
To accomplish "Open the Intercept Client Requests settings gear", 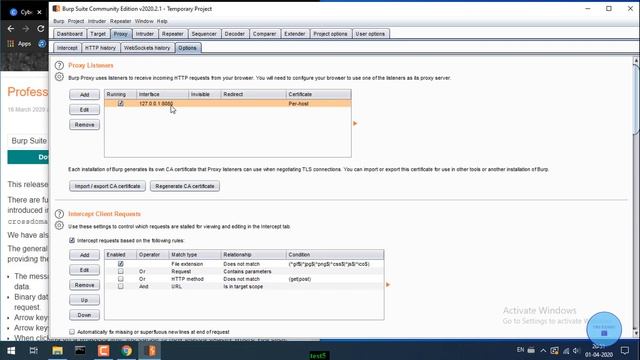I will click(59, 225).
